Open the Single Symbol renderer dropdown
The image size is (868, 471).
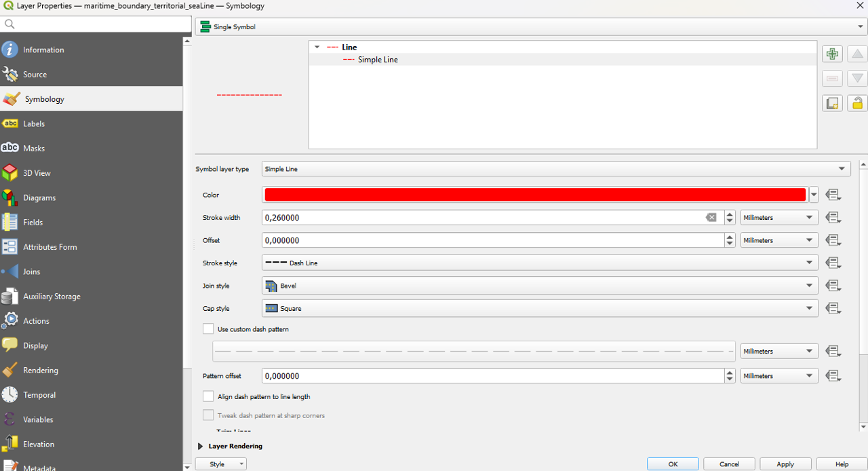[x=530, y=27]
